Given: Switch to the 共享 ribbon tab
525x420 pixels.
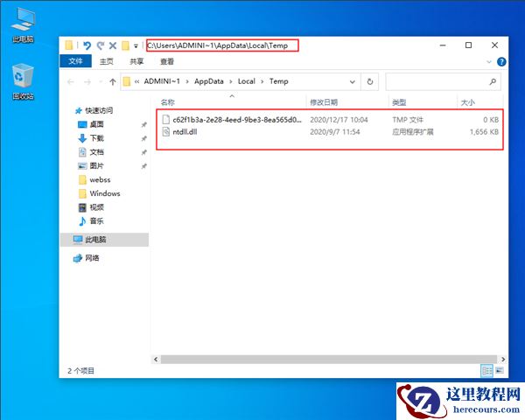Looking at the screenshot, I should pos(136,61).
